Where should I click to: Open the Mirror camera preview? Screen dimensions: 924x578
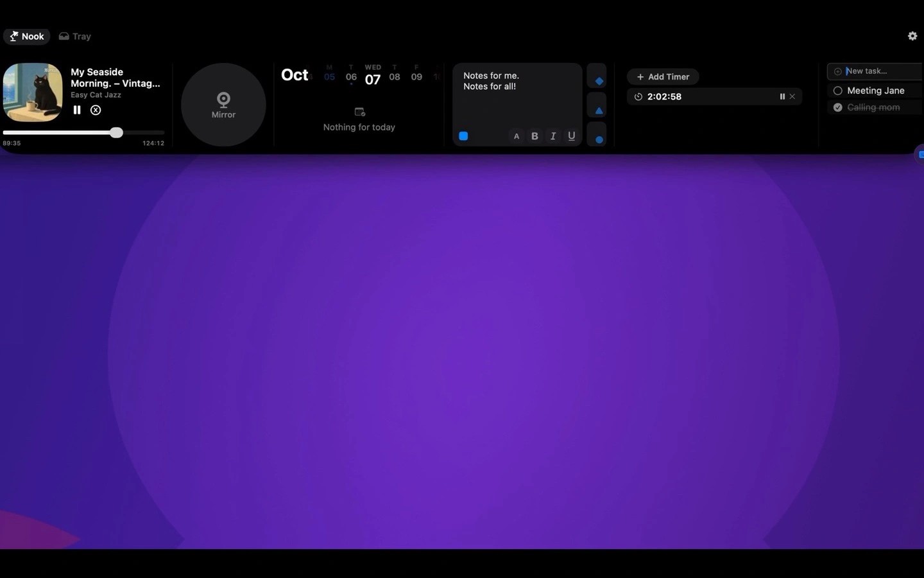click(x=223, y=105)
